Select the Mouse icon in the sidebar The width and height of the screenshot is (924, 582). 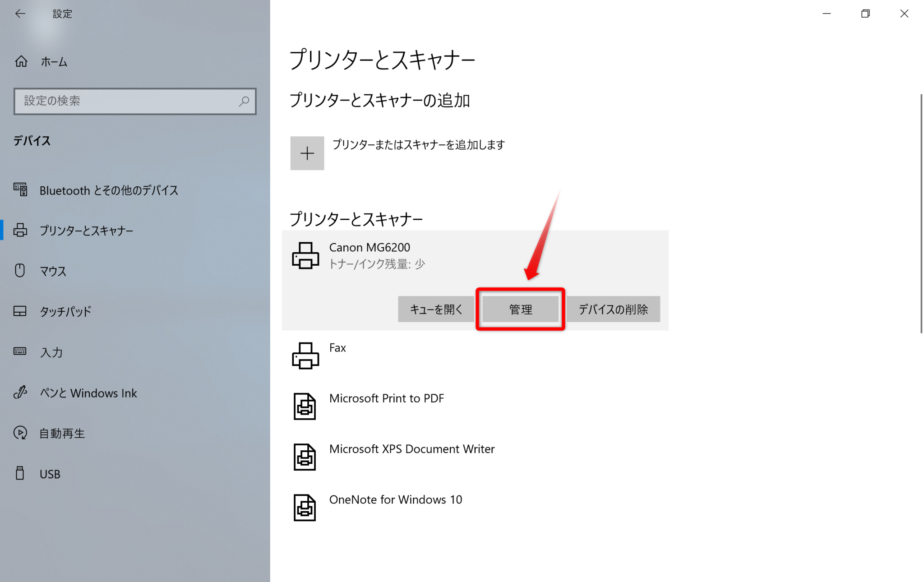[20, 270]
